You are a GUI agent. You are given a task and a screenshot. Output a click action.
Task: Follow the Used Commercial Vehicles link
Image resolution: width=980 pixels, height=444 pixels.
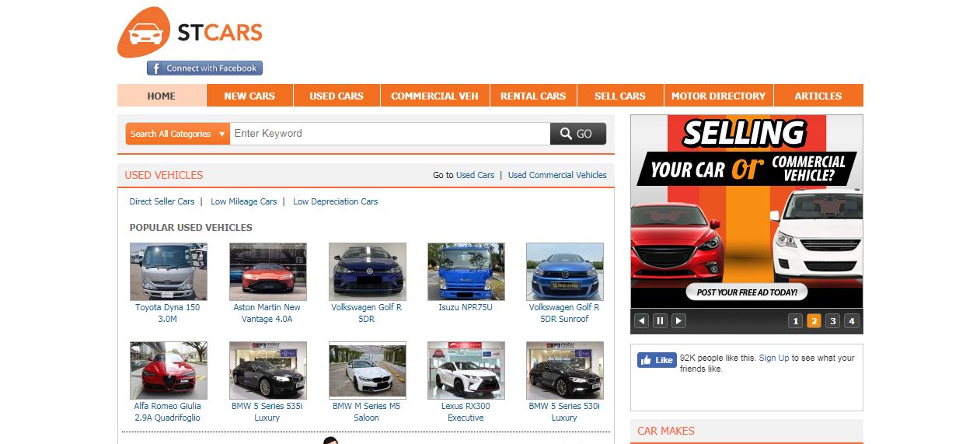(x=557, y=175)
